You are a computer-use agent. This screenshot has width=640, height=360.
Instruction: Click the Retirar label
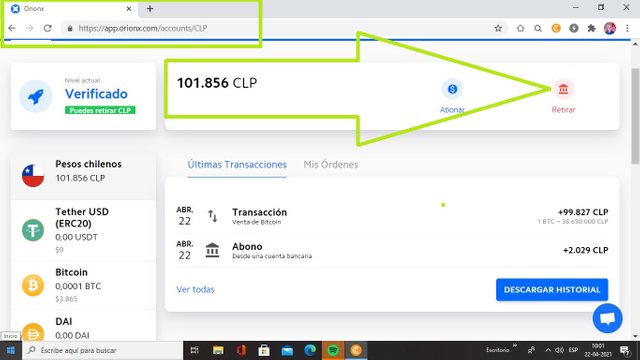pyautogui.click(x=563, y=110)
